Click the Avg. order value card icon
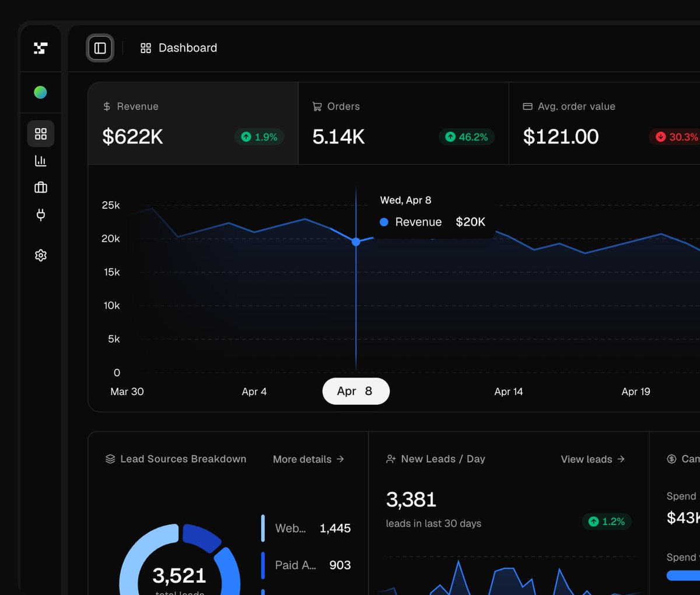700x595 pixels. point(527,106)
